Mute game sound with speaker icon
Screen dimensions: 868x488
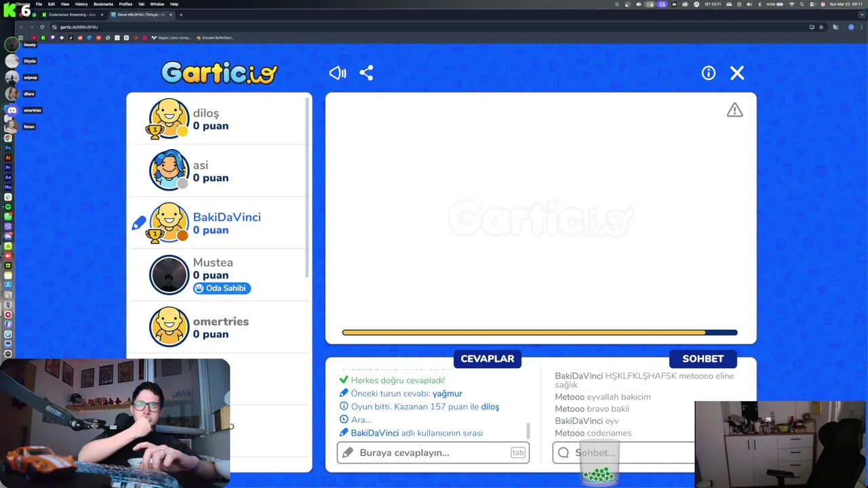[x=338, y=73]
